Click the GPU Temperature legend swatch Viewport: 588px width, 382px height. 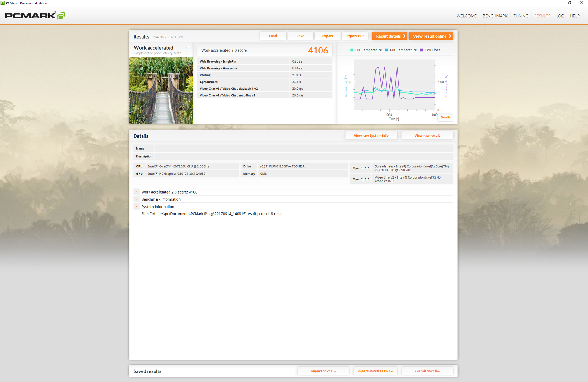(x=386, y=50)
